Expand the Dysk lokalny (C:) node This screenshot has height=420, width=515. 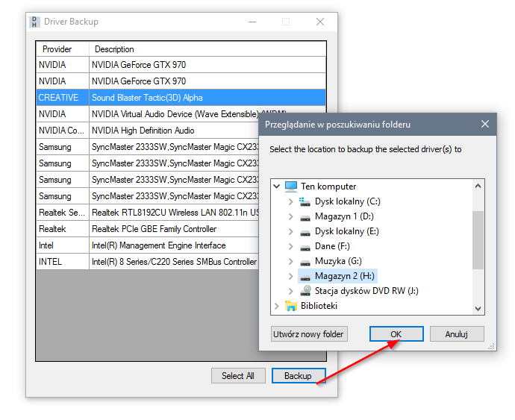(x=290, y=201)
